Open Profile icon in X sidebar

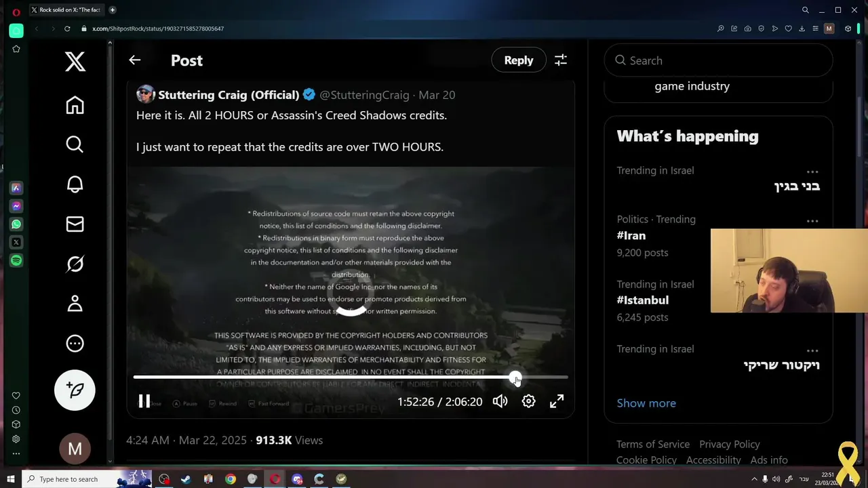point(75,304)
